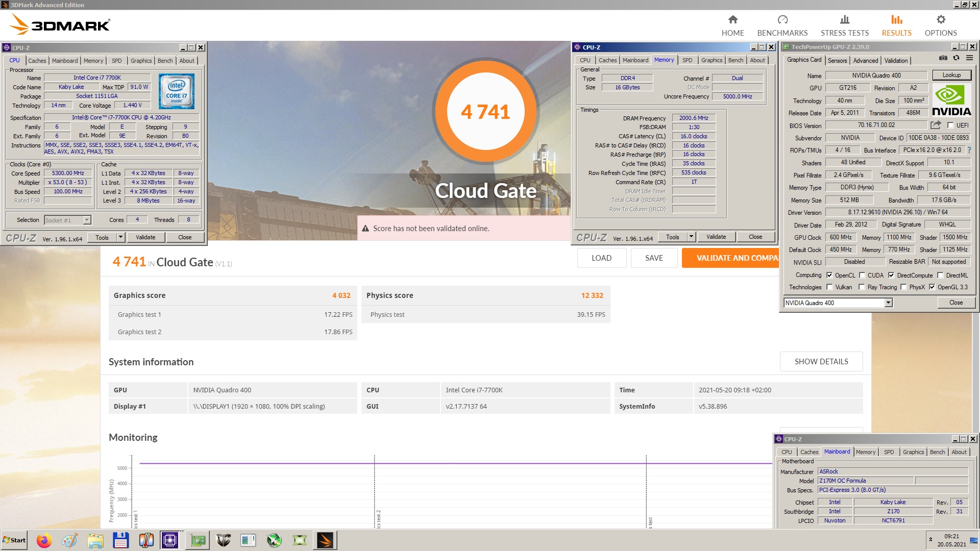
Task: Switch to CPU-Z via taskbar chip icon
Action: click(x=169, y=540)
